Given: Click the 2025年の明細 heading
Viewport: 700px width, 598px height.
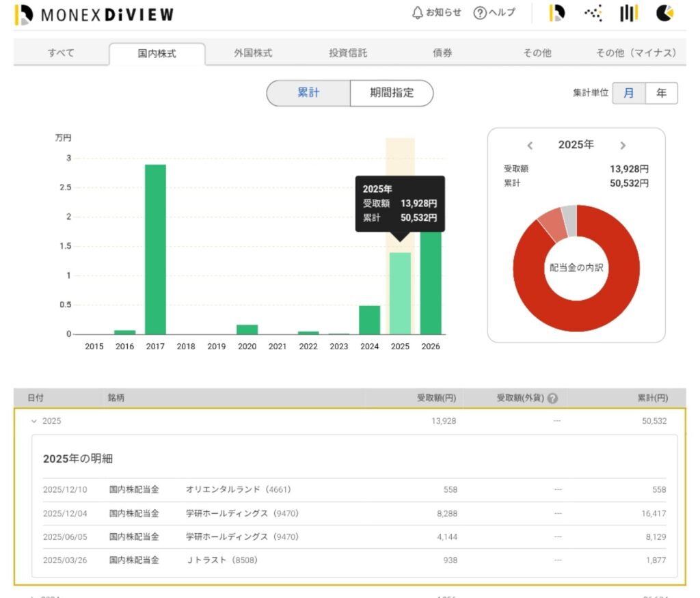Looking at the screenshot, I should 78,459.
